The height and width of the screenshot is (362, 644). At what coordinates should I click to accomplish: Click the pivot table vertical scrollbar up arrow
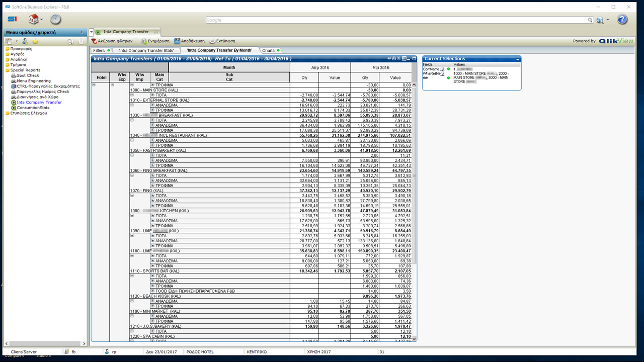point(414,85)
